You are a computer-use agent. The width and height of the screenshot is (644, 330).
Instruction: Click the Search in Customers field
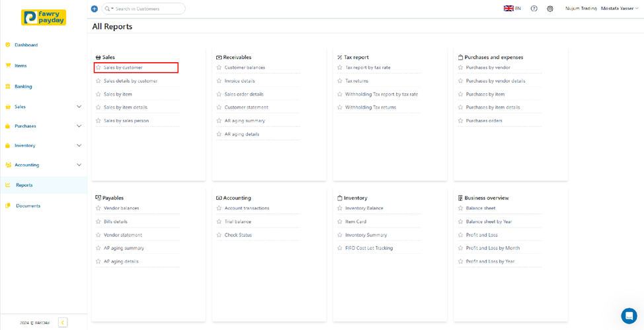[148, 9]
